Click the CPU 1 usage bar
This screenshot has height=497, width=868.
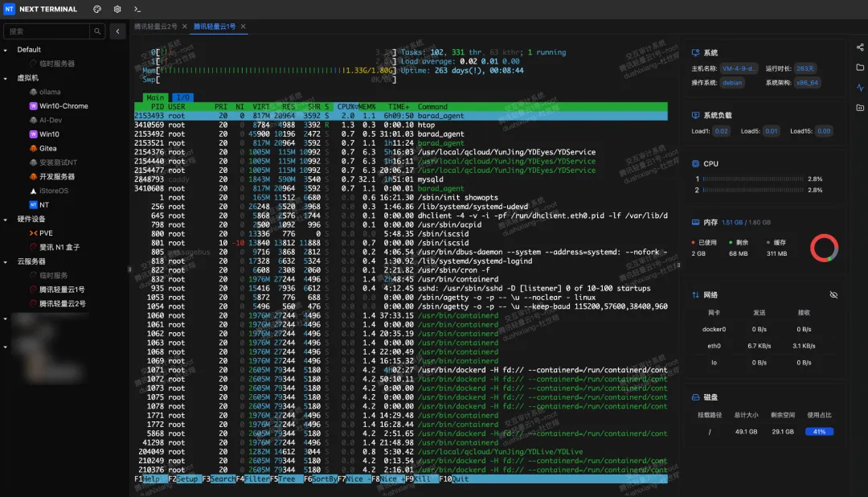pos(753,179)
